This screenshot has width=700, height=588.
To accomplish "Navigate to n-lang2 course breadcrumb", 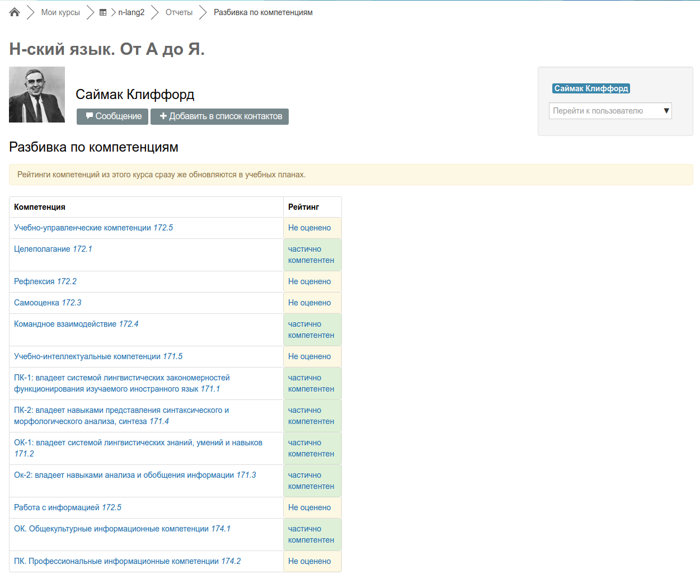I will coord(131,12).
